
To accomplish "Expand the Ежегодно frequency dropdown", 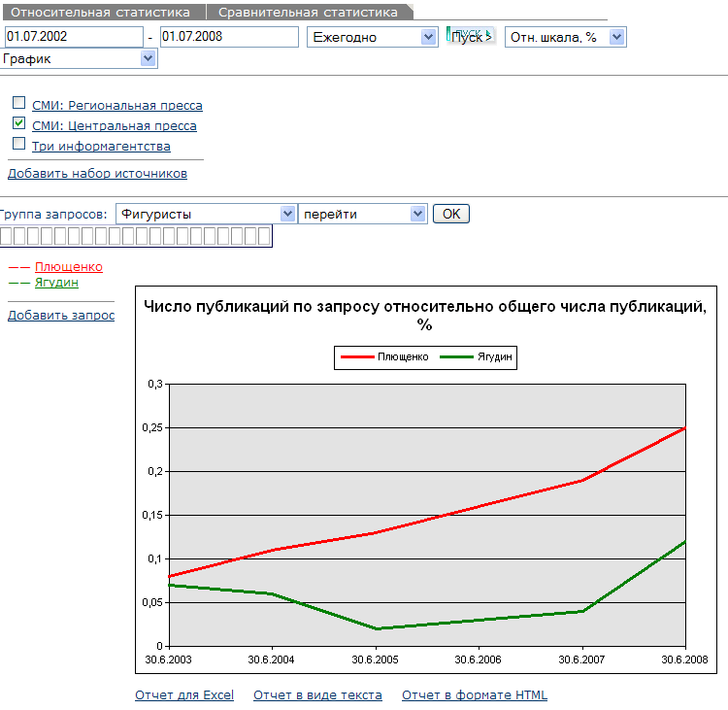I will (373, 37).
